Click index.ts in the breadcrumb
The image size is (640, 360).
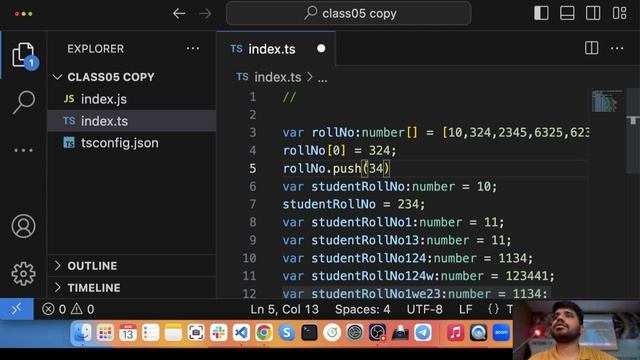click(x=278, y=77)
